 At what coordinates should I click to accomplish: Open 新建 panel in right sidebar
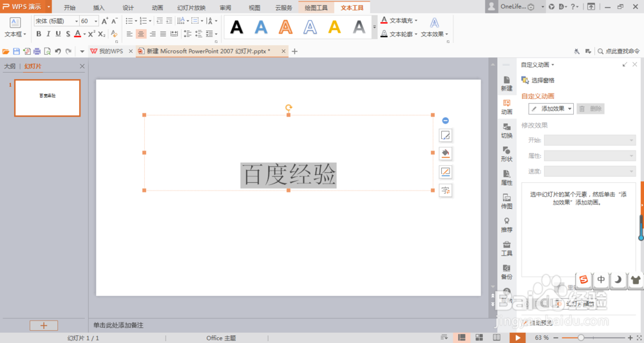(506, 83)
